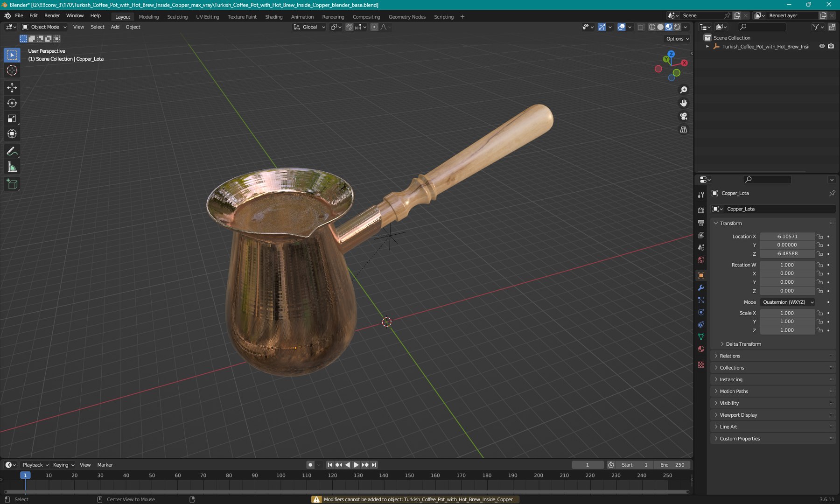
Task: Open the View Layer properties tab
Action: tap(701, 235)
